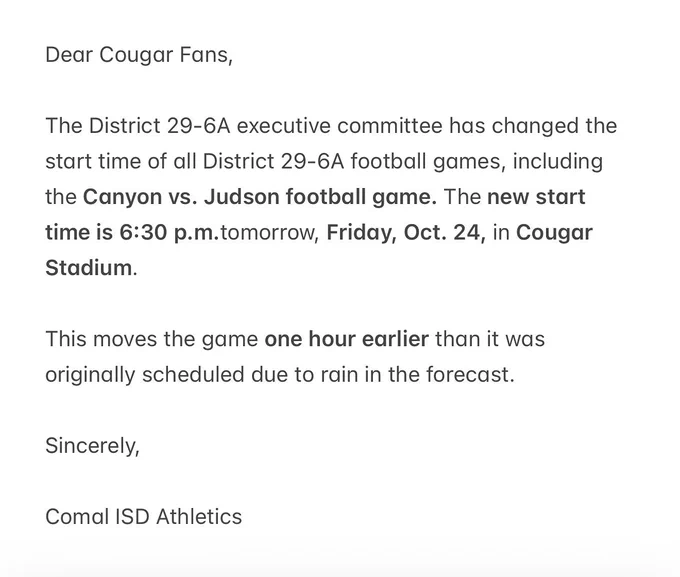Image resolution: width=680 pixels, height=577 pixels.
Task: Click 'The District 29-6A executive committee' text
Action: tap(244, 126)
